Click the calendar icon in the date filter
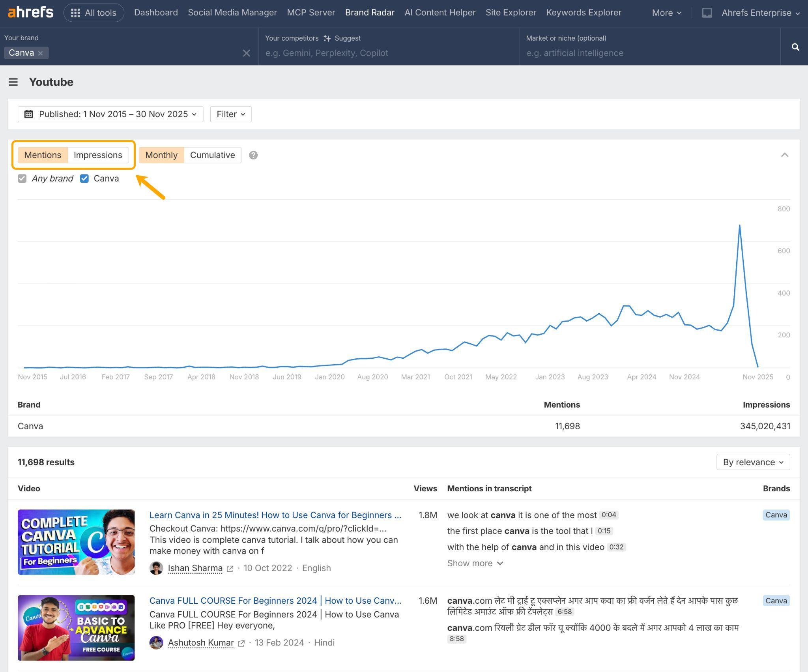The image size is (808, 672). pyautogui.click(x=29, y=114)
